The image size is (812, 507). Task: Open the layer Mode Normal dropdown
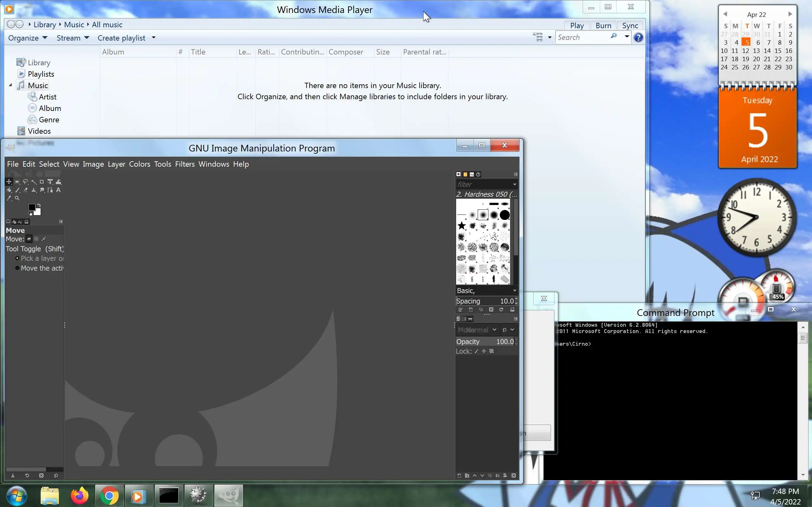477,330
